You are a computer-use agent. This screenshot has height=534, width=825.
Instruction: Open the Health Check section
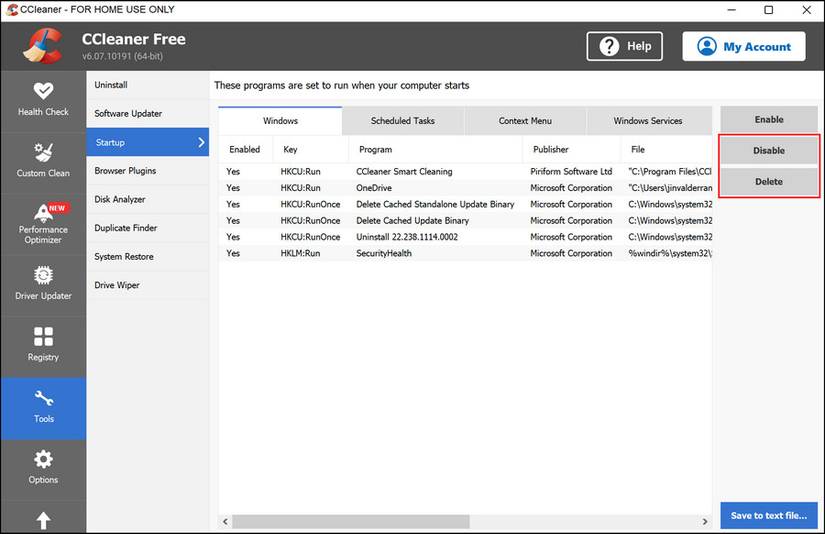[x=43, y=98]
